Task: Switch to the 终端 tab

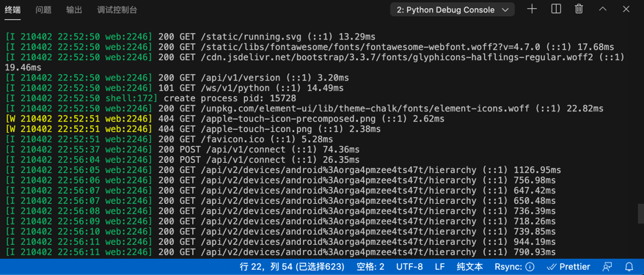Action: [x=12, y=10]
